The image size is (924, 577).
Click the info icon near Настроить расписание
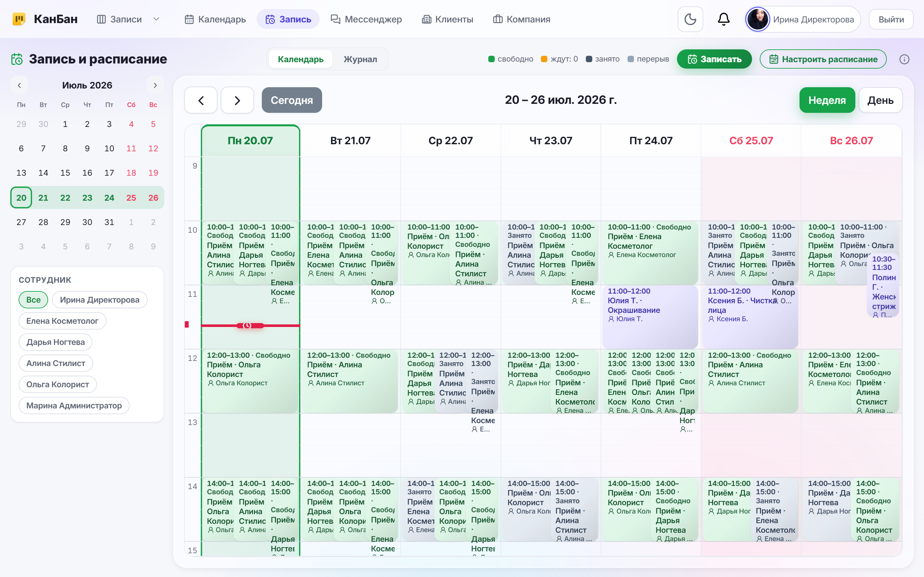point(904,59)
